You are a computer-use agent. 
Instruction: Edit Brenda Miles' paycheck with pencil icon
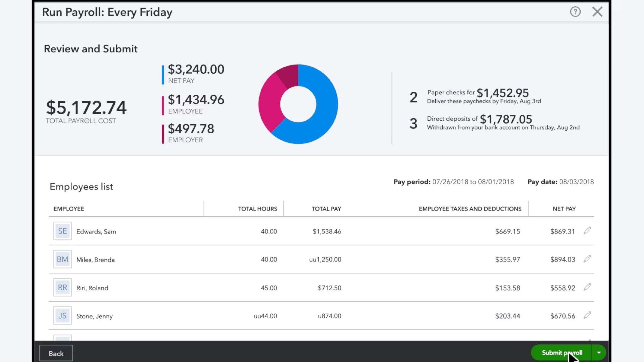tap(587, 259)
